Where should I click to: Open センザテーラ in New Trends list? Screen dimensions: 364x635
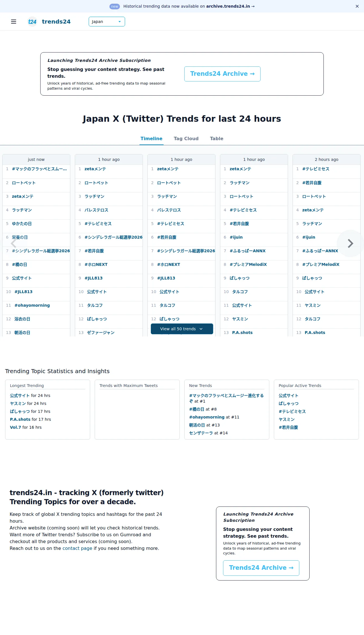pyautogui.click(x=201, y=433)
